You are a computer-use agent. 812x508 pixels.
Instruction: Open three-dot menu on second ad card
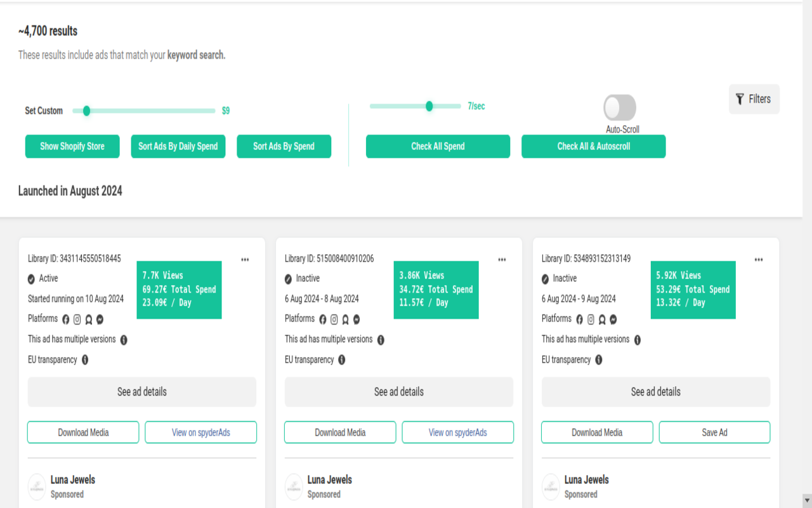(x=502, y=260)
